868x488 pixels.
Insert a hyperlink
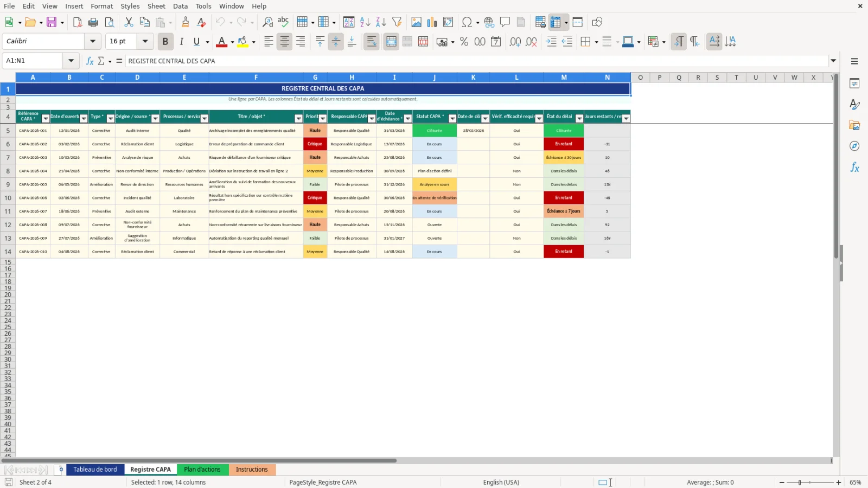point(489,22)
